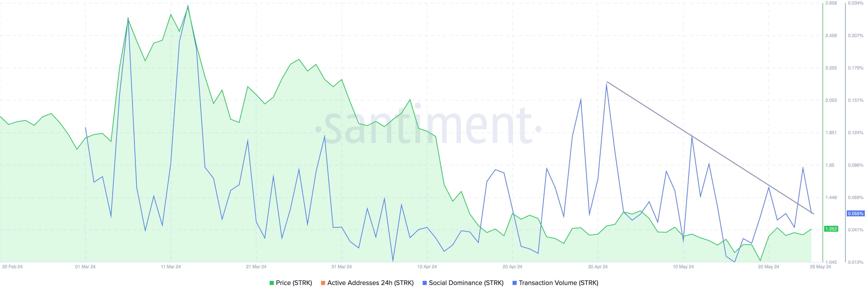Select the 01 Mar 24 date label

click(85, 267)
